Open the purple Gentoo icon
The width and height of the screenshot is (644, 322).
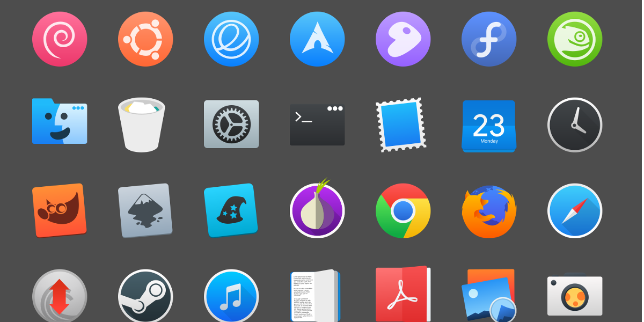(403, 39)
